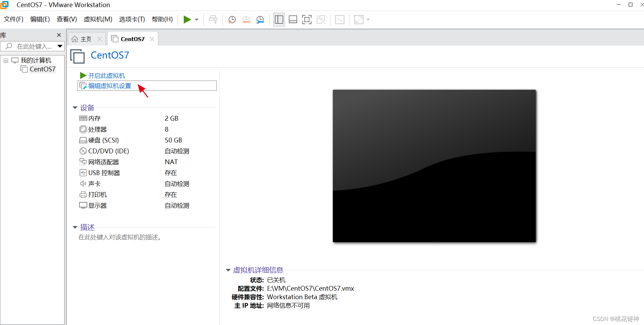Open the 文件(F) menu
Viewport: 644px width, 325px height.
pyautogui.click(x=14, y=19)
